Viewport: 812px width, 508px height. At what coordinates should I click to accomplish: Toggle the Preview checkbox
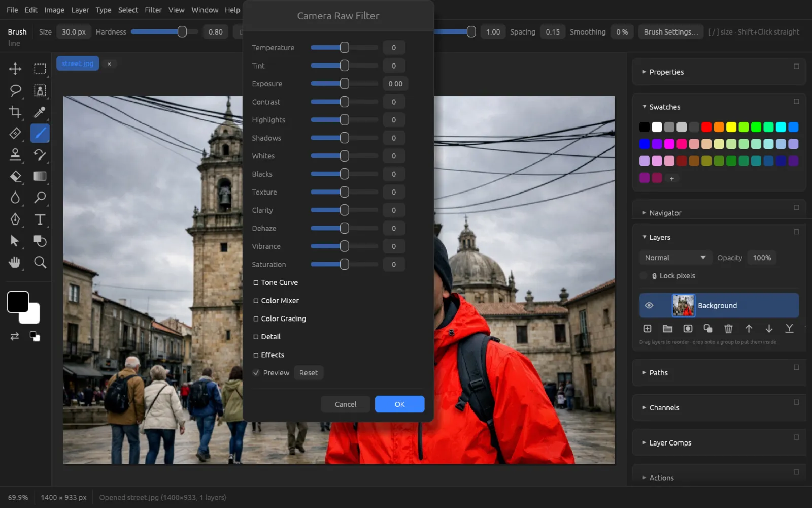(256, 373)
